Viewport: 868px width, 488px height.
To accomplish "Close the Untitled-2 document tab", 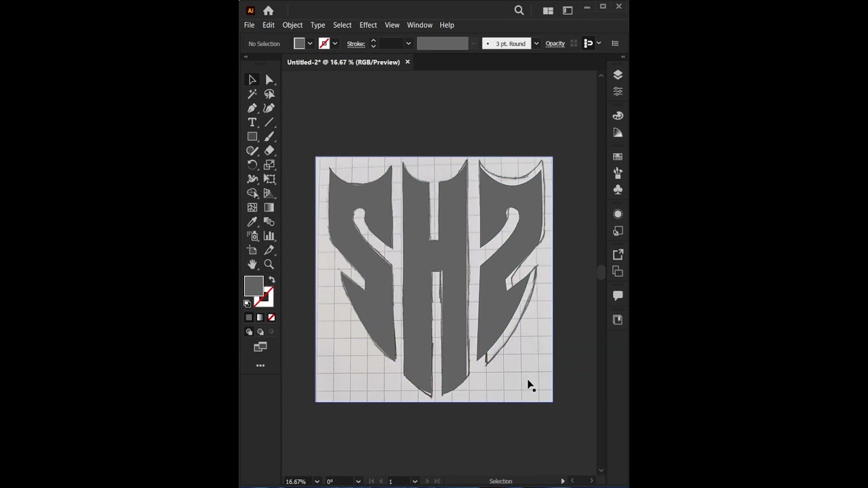I will 408,62.
